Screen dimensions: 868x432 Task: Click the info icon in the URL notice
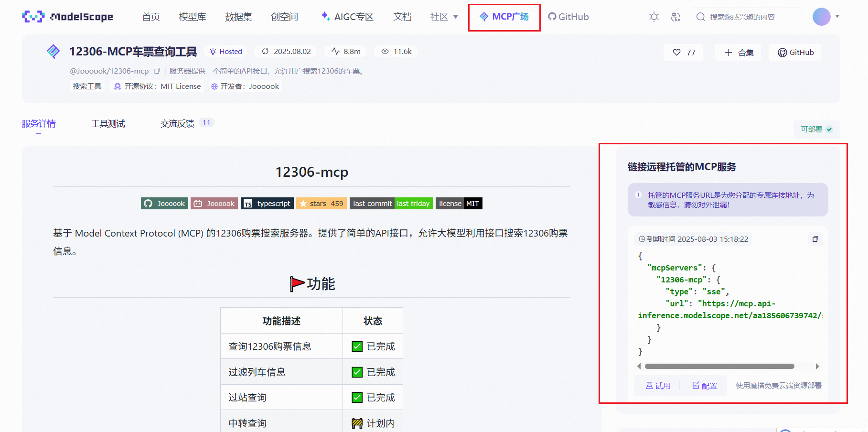[638, 195]
